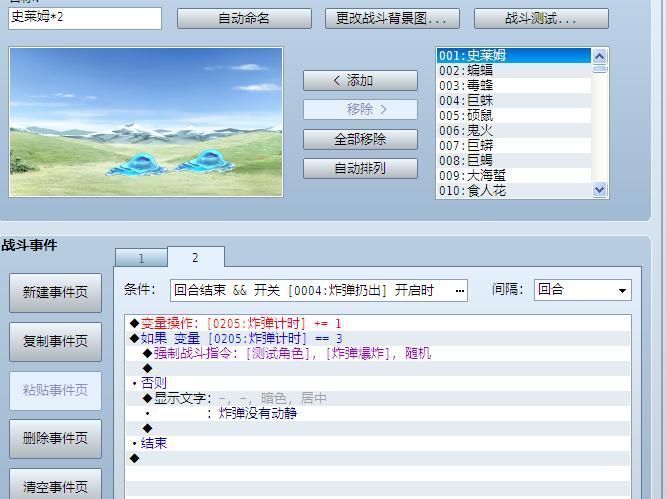Click the 自动命名 button
Screen dimensions: 666x499
(244, 18)
